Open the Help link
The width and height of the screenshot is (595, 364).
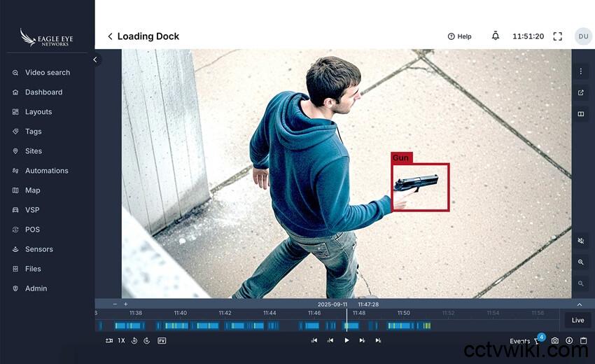459,36
